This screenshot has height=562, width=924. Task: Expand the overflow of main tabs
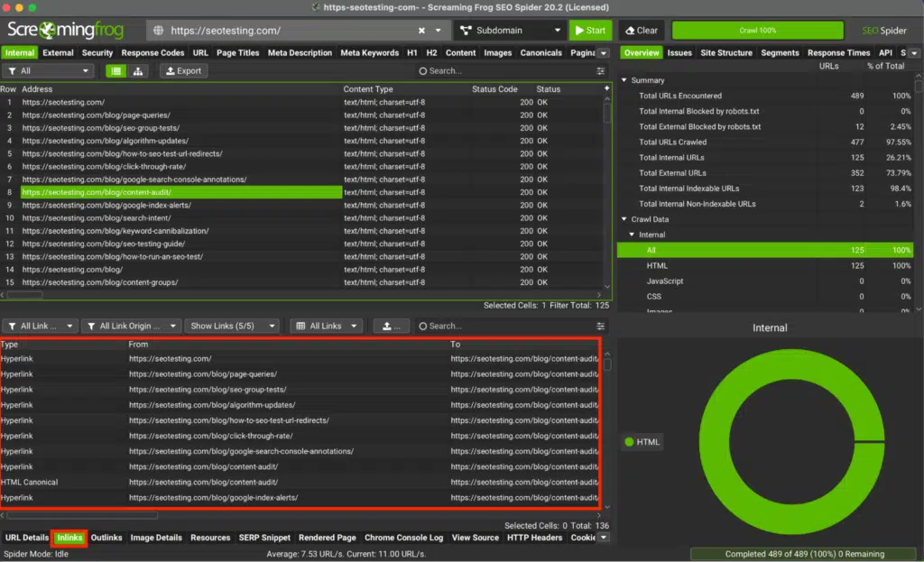(604, 53)
